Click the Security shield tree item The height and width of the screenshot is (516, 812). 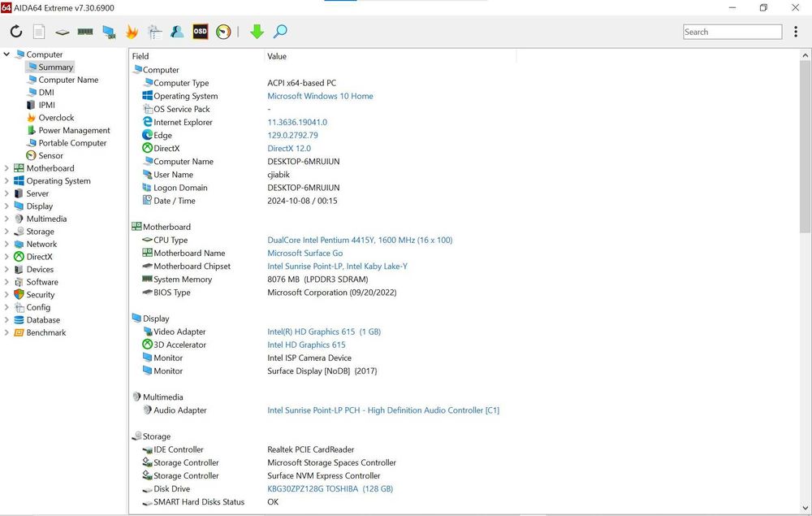coord(34,295)
